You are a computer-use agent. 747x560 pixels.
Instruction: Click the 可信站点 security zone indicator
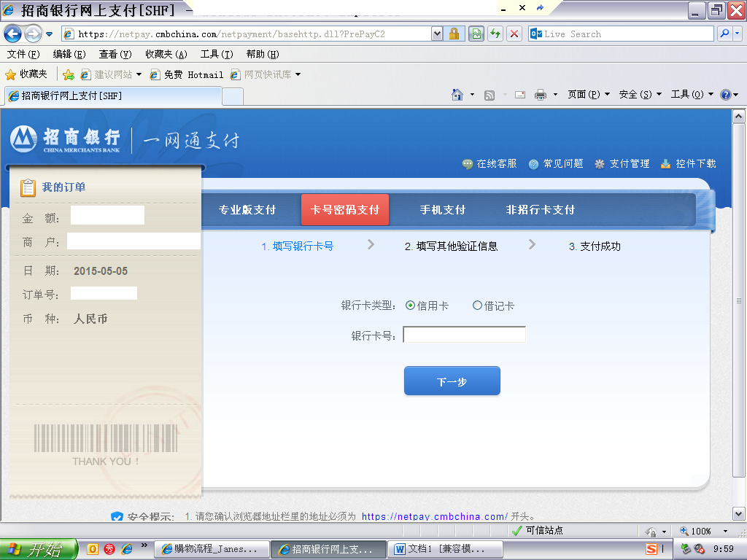[538, 531]
